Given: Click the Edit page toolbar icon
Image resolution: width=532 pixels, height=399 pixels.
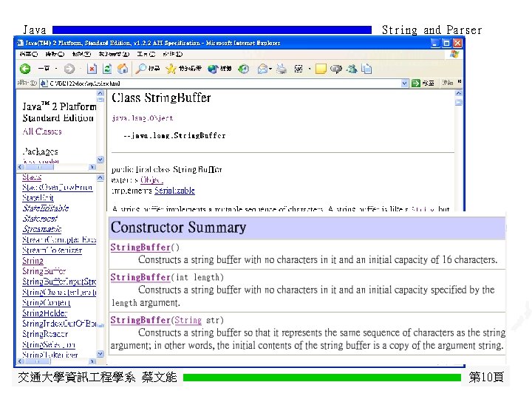Looking at the screenshot, I should pyautogui.click(x=299, y=69).
